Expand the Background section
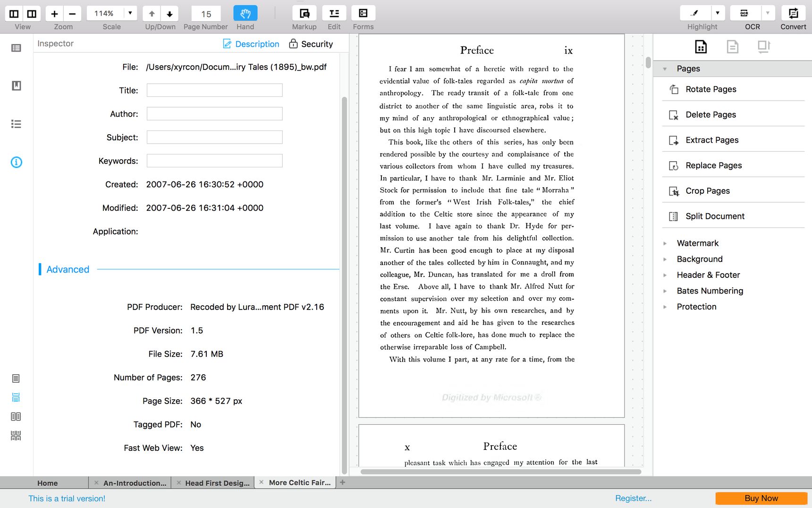This screenshot has height=508, width=812. pyautogui.click(x=665, y=259)
